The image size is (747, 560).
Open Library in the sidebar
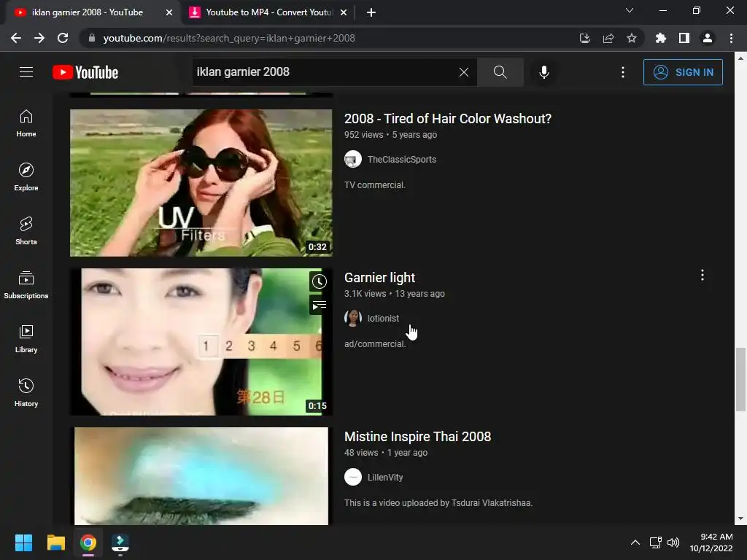(26, 338)
